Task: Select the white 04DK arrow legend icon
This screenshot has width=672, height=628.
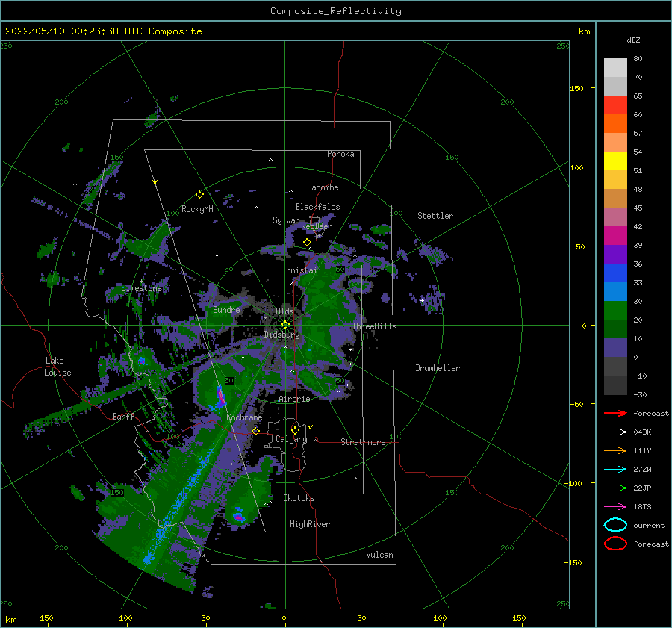Action: (x=615, y=432)
